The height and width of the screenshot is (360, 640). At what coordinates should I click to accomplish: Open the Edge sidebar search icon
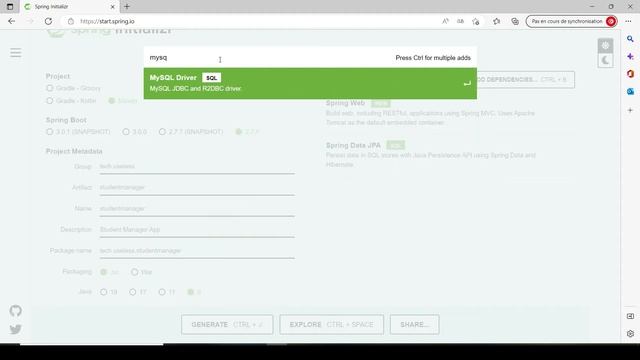point(630,39)
